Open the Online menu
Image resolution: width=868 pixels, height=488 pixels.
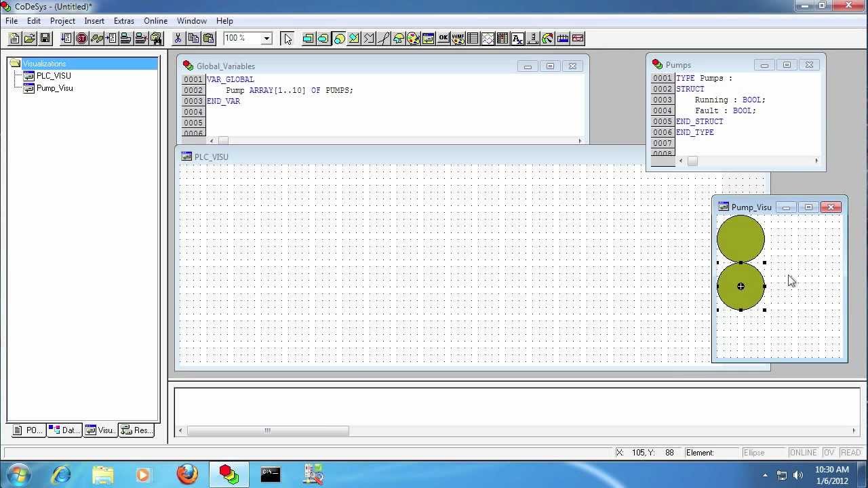pos(155,21)
